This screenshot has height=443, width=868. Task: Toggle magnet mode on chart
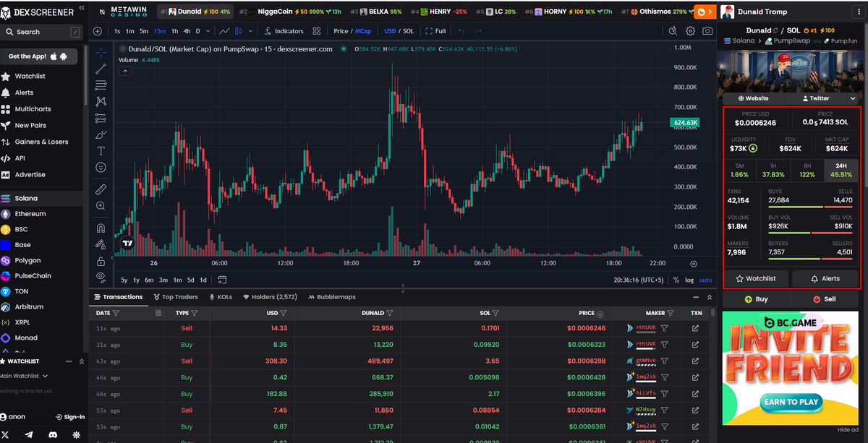[101, 228]
